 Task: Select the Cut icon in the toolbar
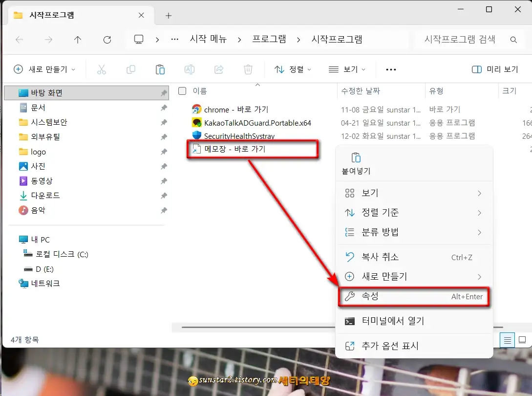click(x=102, y=69)
